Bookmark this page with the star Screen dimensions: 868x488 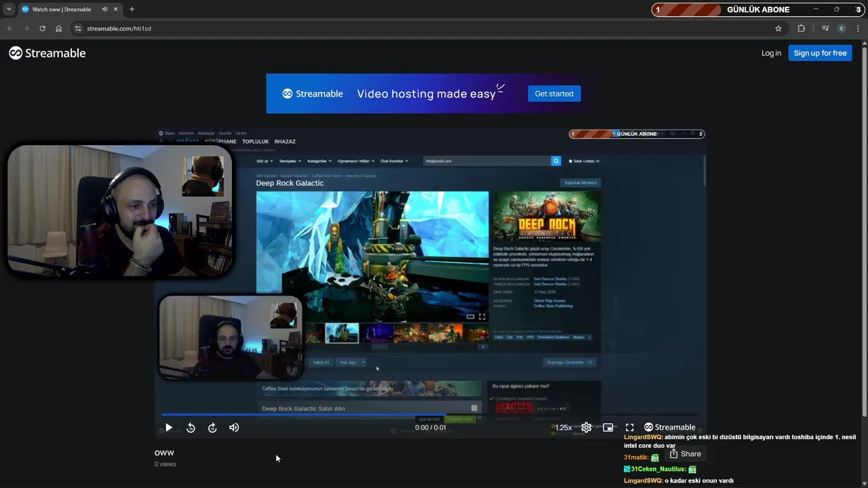point(778,28)
